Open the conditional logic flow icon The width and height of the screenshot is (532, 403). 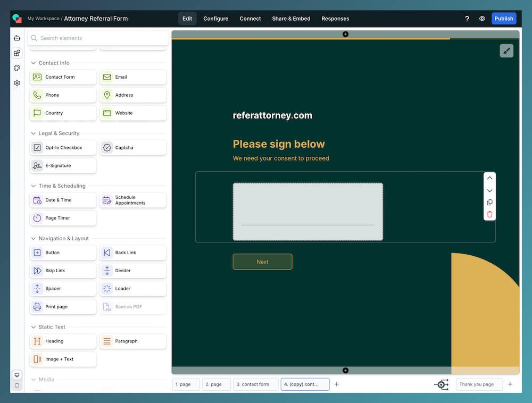442,384
